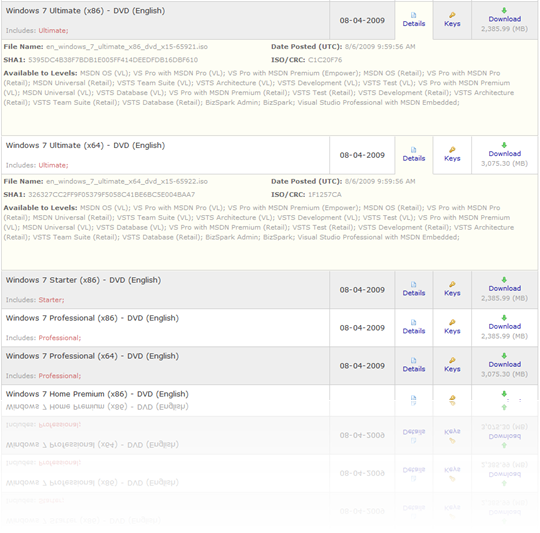Select Windows 7 Home Premium (x86) title
Viewport: 540px width, 533px height.
[x=97, y=394]
